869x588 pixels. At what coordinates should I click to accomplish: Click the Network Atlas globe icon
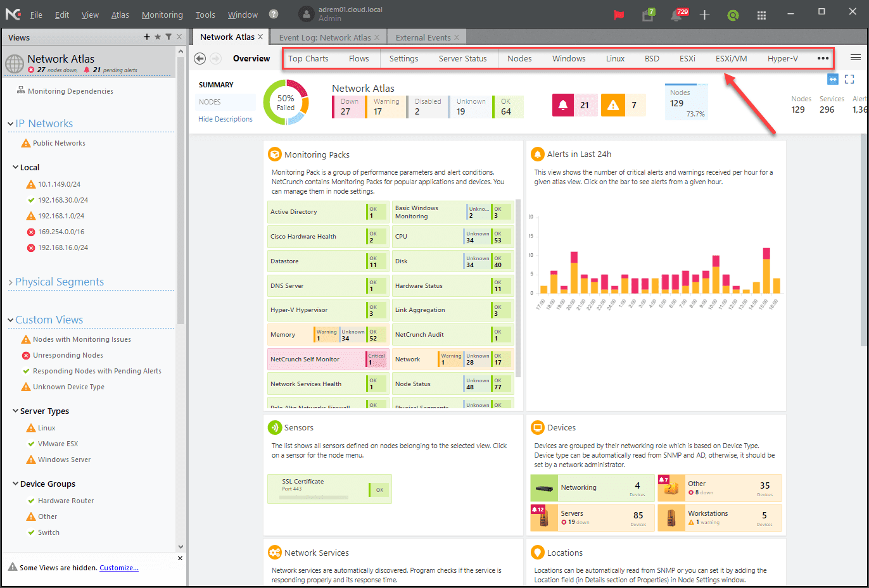pos(15,63)
